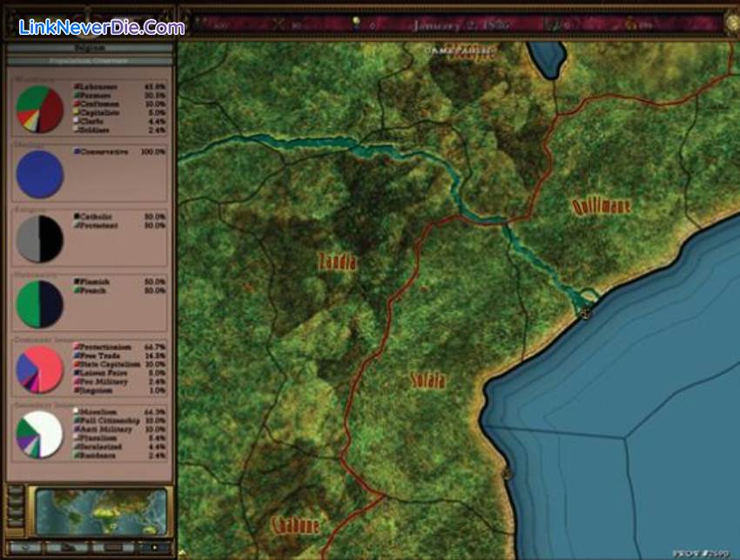Click the black-and-grey Religion pie chart
Viewport: 740px width, 560px height.
point(40,239)
